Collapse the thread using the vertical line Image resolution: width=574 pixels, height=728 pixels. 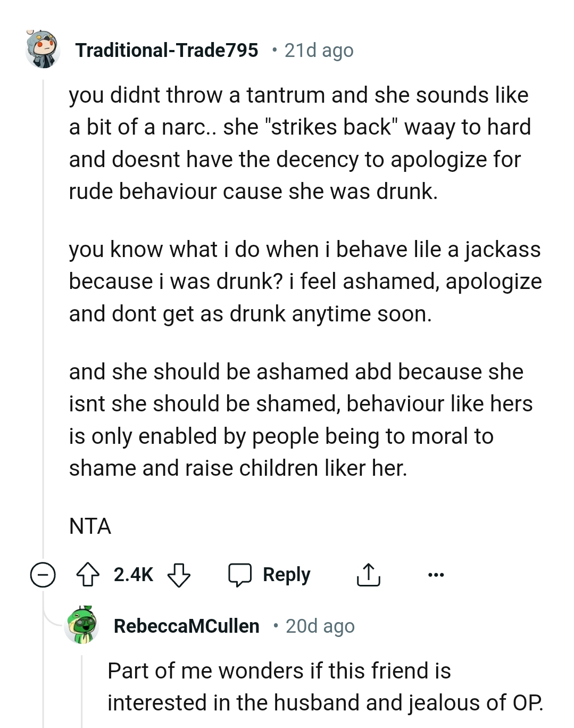click(43, 319)
